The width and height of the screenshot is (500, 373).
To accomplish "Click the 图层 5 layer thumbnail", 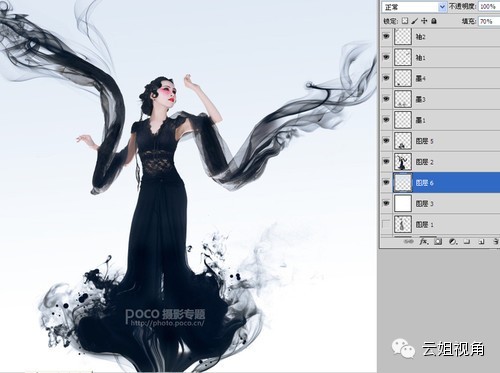I will click(403, 141).
